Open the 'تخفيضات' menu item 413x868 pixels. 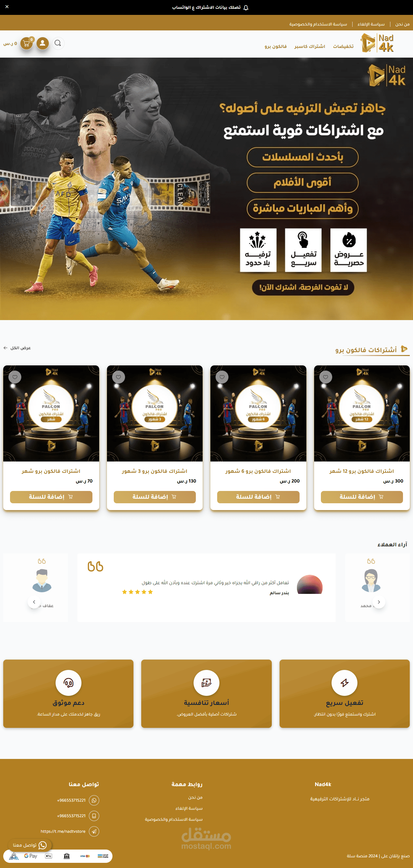pyautogui.click(x=343, y=46)
